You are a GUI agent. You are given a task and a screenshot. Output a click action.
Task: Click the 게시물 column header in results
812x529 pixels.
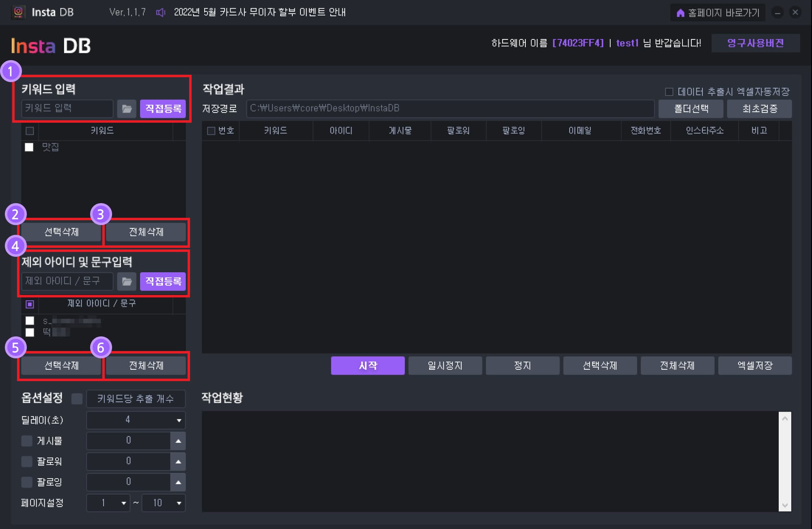pyautogui.click(x=400, y=131)
